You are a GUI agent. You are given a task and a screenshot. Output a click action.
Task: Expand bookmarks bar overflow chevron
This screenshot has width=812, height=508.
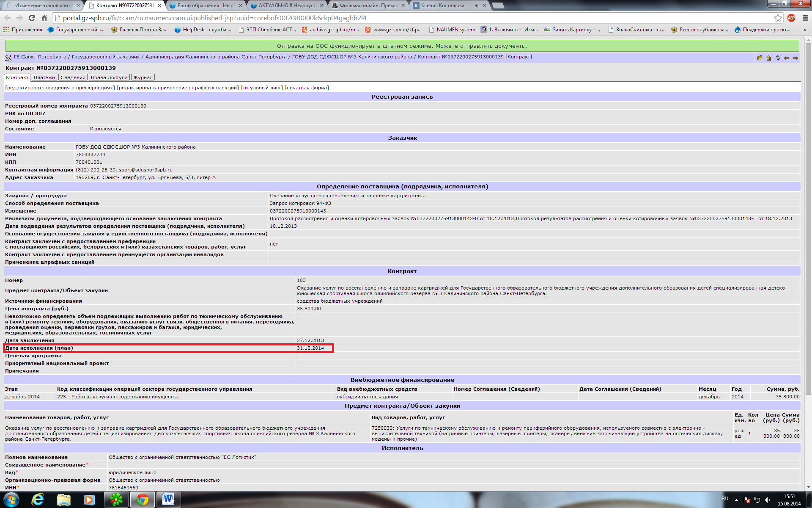pyautogui.click(x=805, y=30)
